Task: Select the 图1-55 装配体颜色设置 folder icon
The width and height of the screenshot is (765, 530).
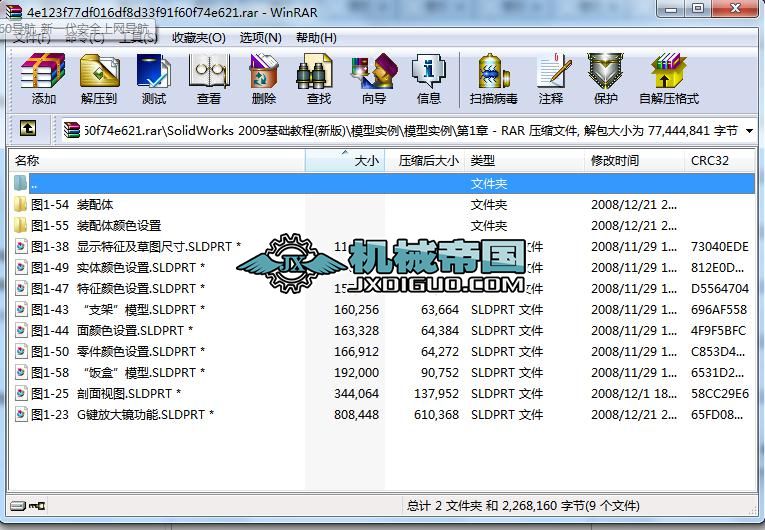Action: (20, 225)
